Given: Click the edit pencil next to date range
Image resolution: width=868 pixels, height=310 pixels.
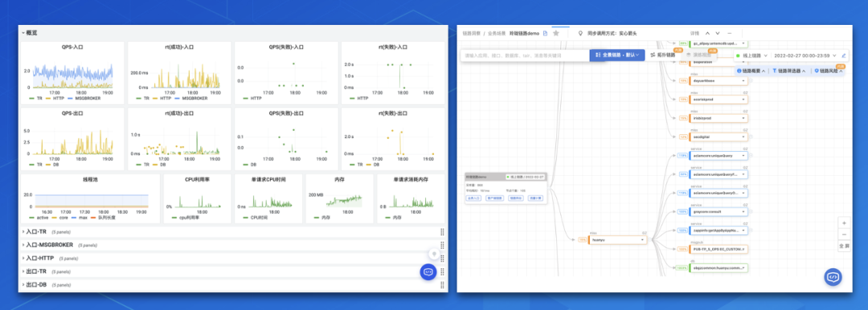Looking at the screenshot, I should point(844,55).
